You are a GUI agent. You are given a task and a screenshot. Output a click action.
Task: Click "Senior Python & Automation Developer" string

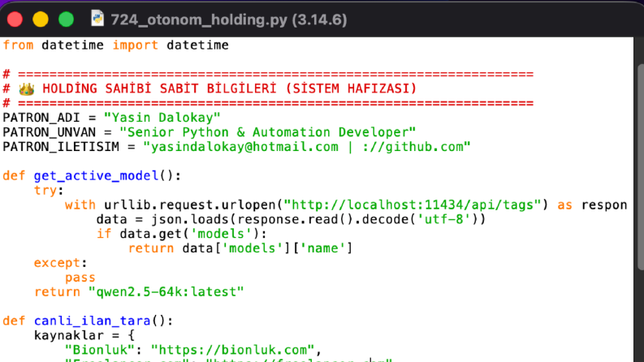point(268,132)
